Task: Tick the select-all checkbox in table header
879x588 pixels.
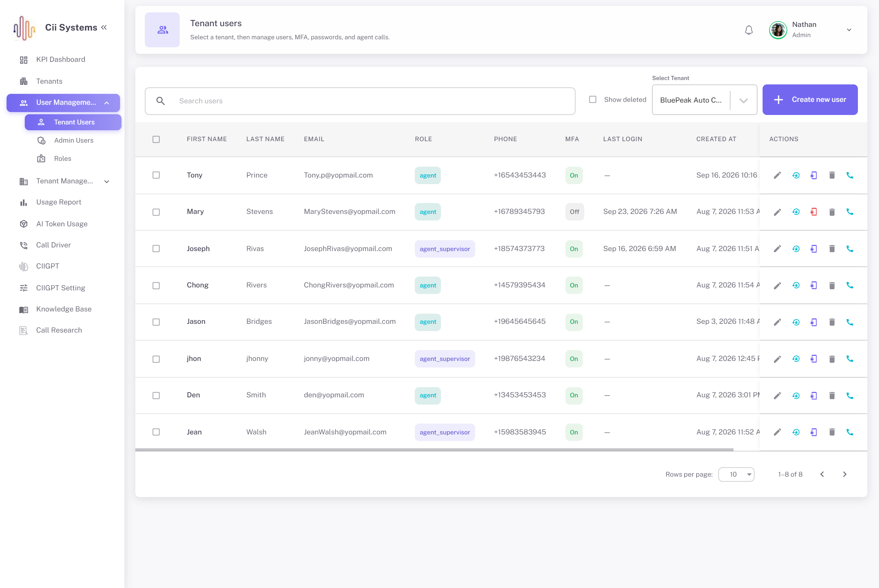Action: coord(156,139)
